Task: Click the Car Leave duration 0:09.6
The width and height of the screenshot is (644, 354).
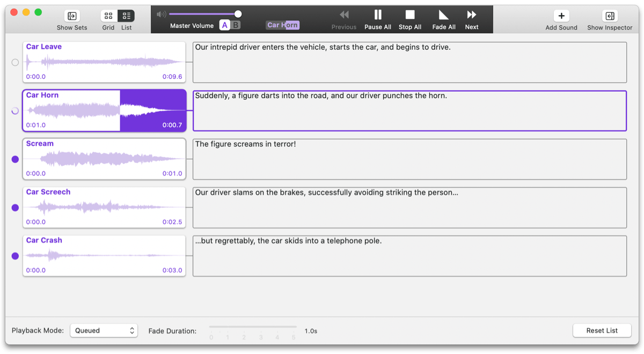Action: [172, 77]
